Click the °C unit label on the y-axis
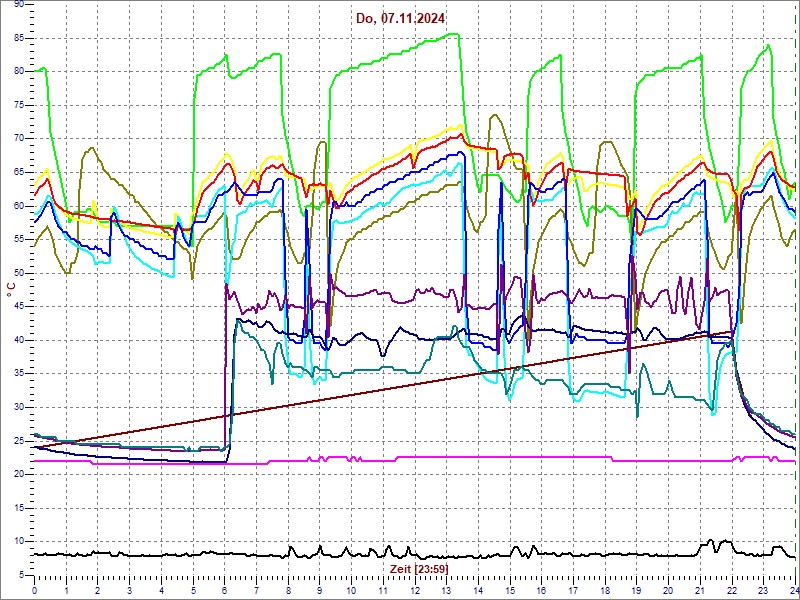The width and height of the screenshot is (800, 600). click(x=10, y=289)
